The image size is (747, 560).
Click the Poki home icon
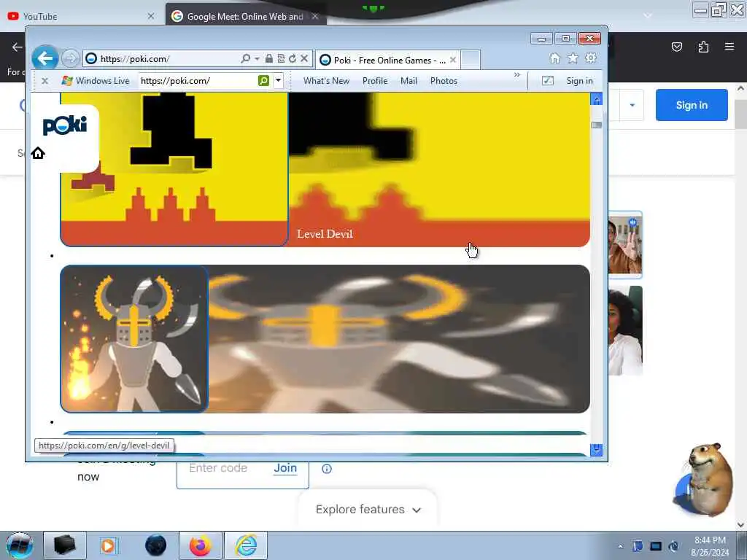click(x=38, y=153)
